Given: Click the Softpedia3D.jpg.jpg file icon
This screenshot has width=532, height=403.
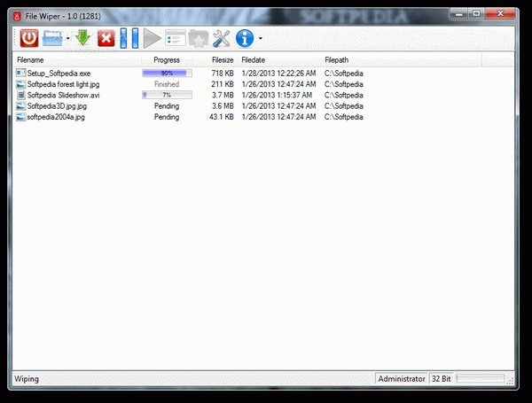Looking at the screenshot, I should pos(20,106).
